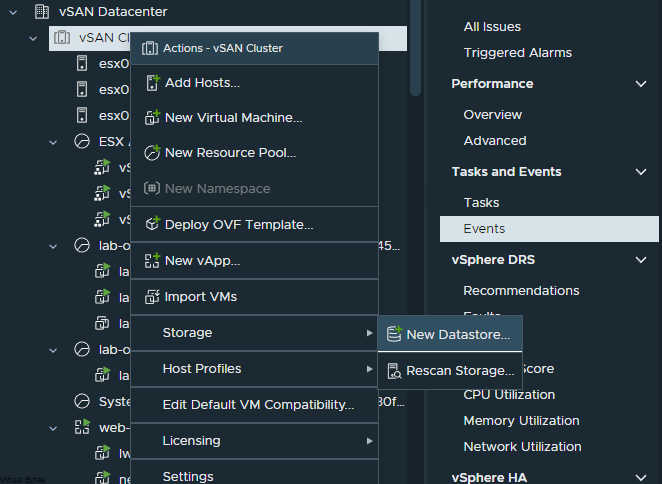Click the inventory tree scrollbar thumb
Screen dimensions: 662x484
click(415, 46)
